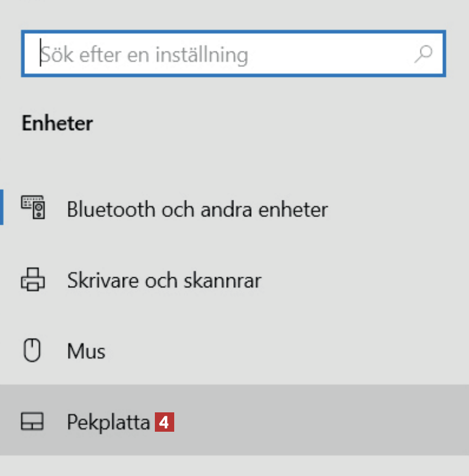469x476 pixels.
Task: Go to Skrivare och skannrar page
Action: 164,280
